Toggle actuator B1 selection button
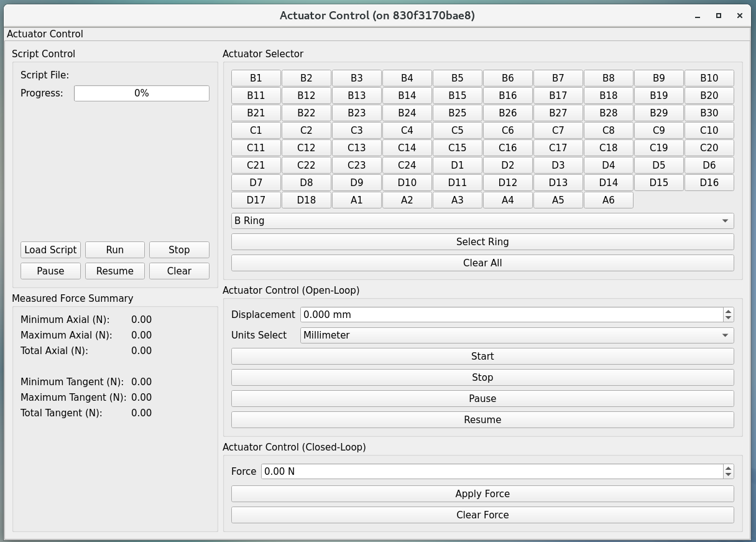The image size is (756, 542). tap(256, 78)
